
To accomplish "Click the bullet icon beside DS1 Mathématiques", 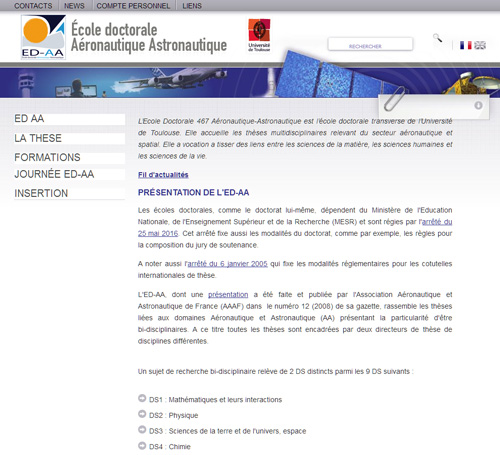I will point(142,398).
